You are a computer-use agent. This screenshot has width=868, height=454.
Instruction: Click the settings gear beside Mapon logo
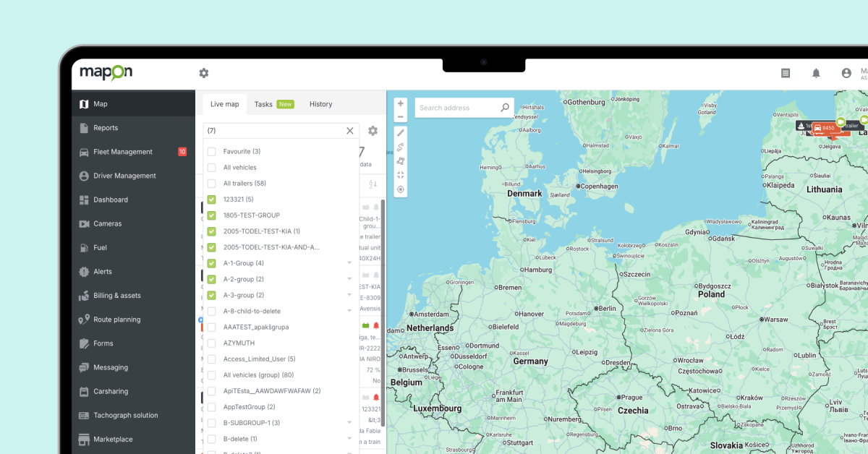tap(204, 73)
